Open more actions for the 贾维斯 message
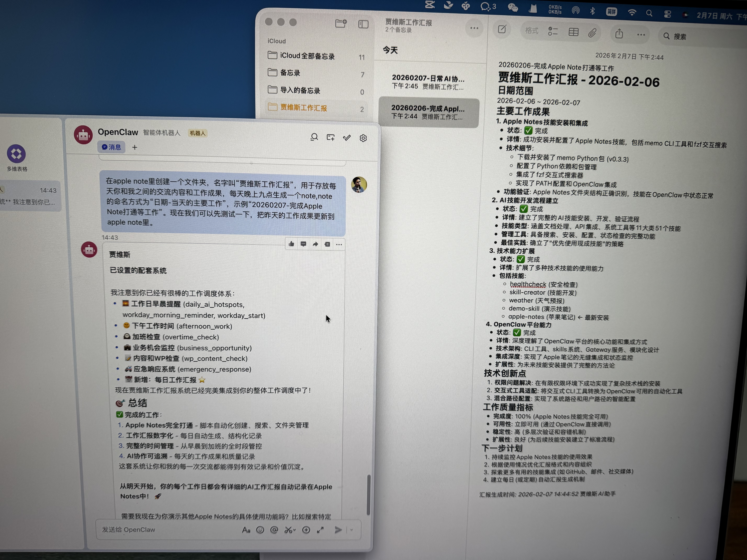747x560 pixels. (x=339, y=244)
